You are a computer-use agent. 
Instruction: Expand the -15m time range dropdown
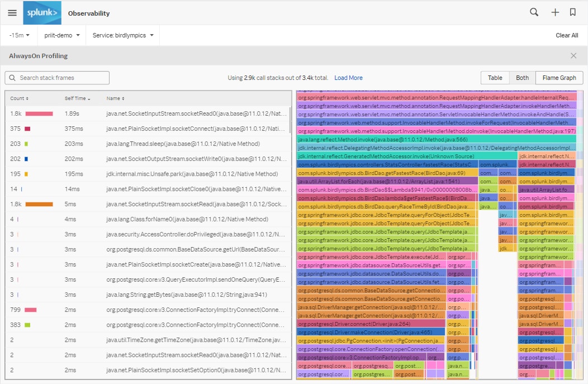(x=19, y=35)
